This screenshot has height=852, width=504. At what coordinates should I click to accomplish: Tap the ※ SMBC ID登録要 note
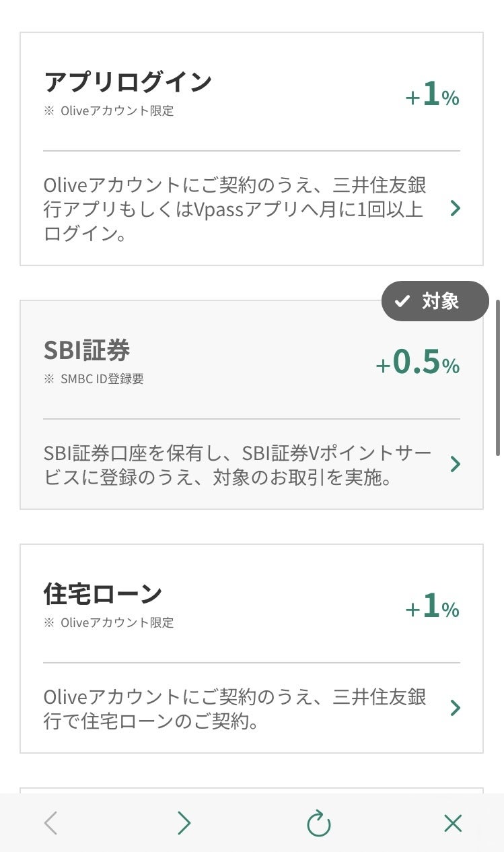pos(94,379)
